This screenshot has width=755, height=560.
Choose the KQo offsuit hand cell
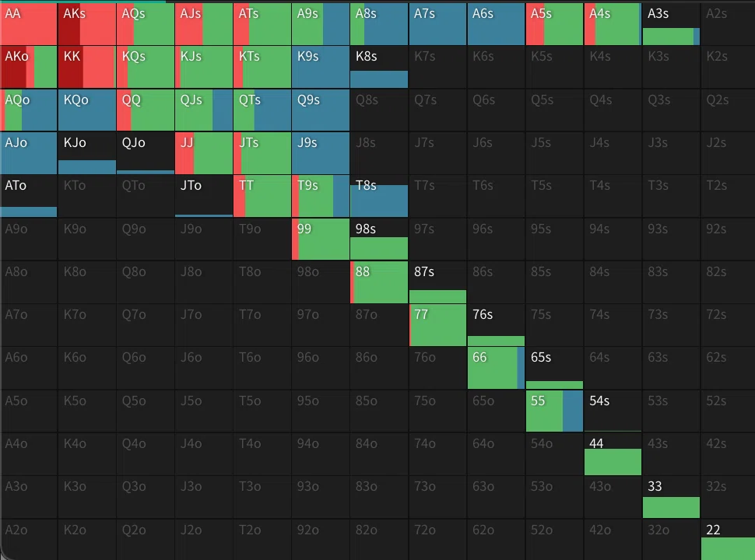[86, 110]
